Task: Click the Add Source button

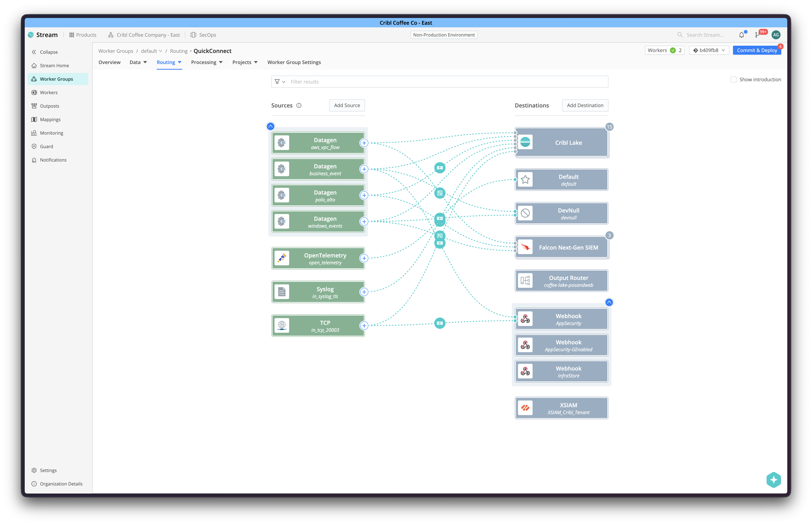Action: pyautogui.click(x=347, y=105)
